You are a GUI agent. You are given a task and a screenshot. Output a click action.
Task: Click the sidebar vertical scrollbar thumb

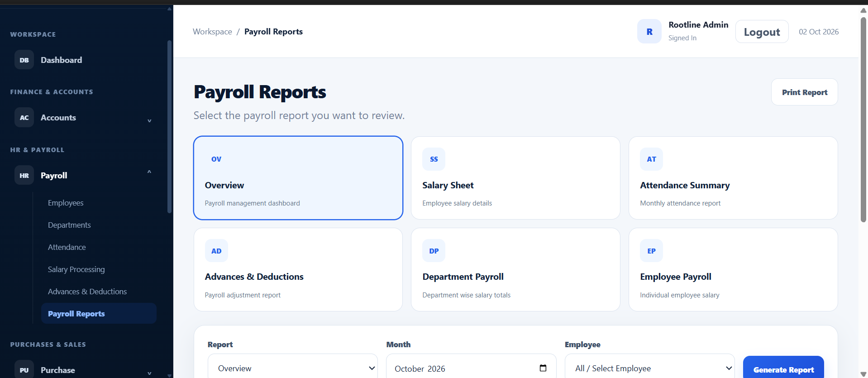[x=169, y=127]
